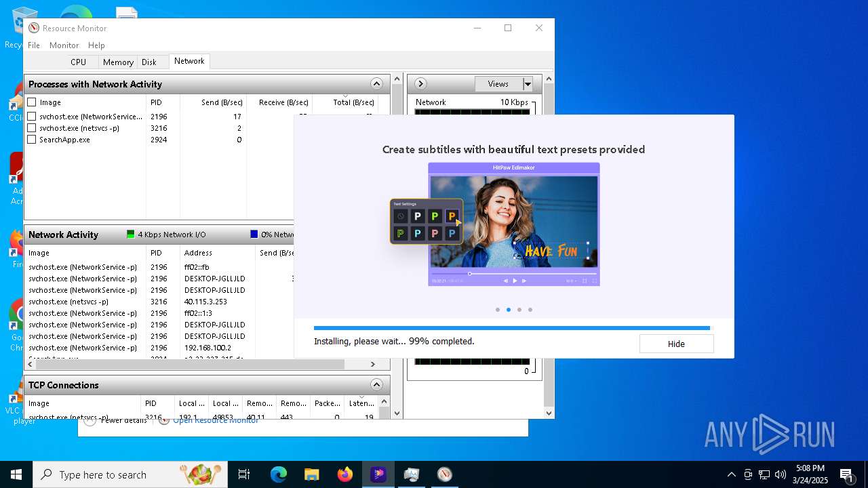Image resolution: width=868 pixels, height=488 pixels.
Task: Sort Network Activity by Address column
Action: click(218, 253)
